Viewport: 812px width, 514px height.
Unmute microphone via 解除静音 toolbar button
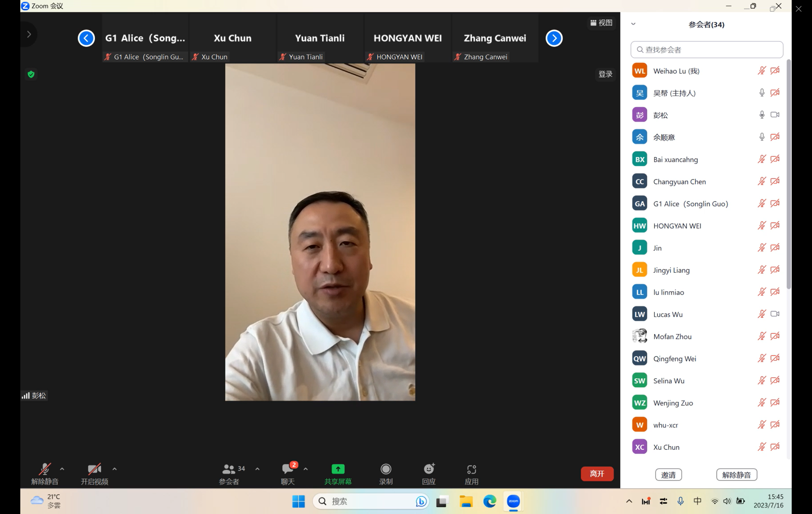[45, 469]
